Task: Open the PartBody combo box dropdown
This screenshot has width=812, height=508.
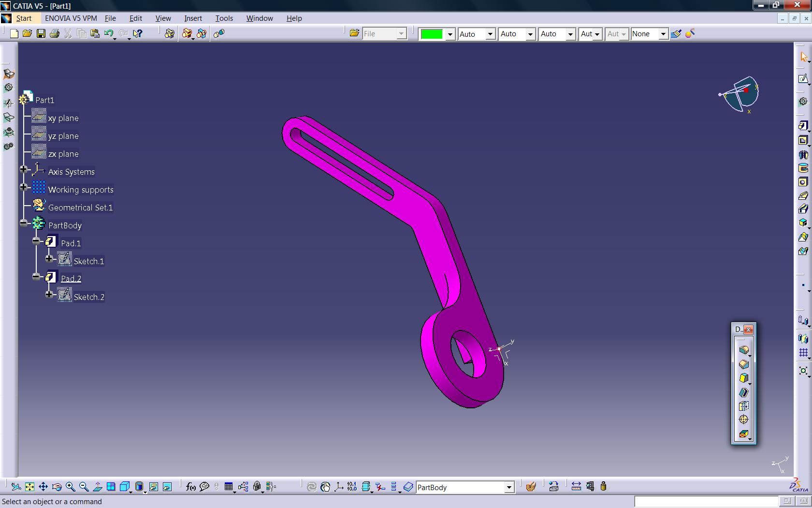Action: tap(509, 487)
